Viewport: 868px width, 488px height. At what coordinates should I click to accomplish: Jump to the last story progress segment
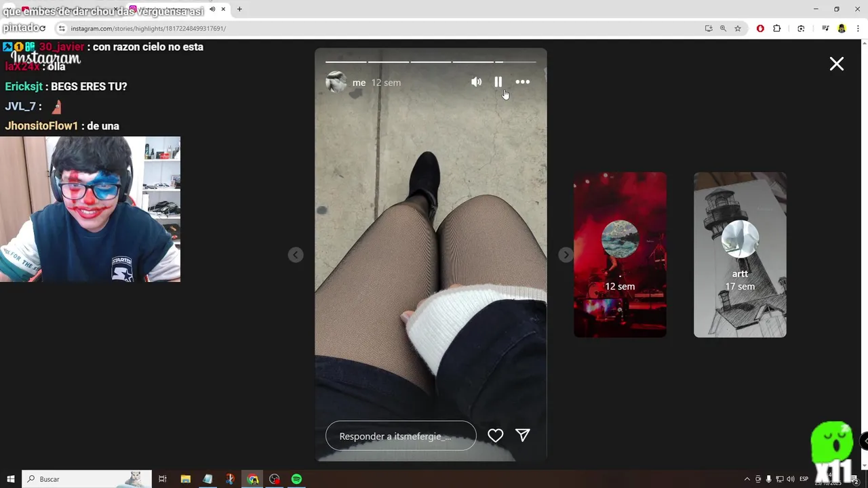(516, 62)
